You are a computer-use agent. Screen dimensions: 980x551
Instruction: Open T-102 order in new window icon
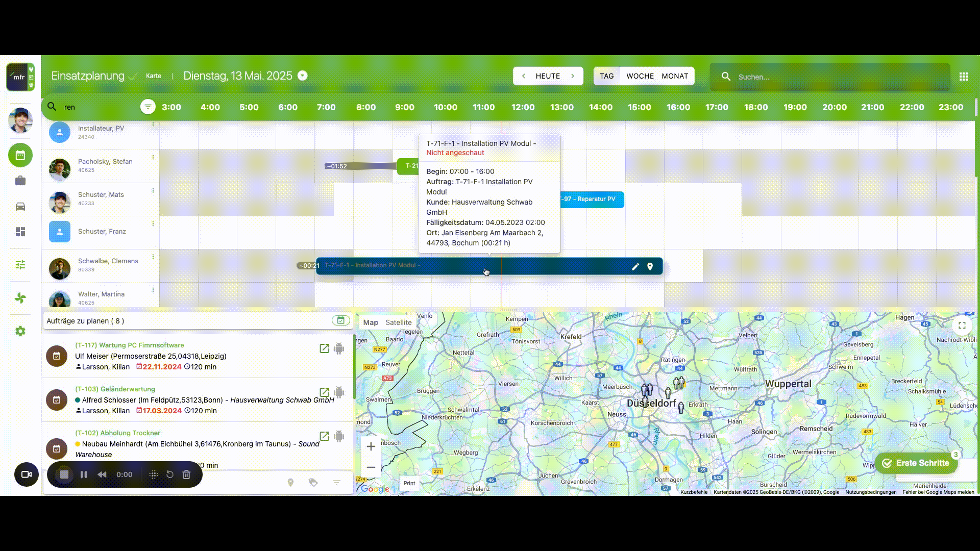(324, 436)
